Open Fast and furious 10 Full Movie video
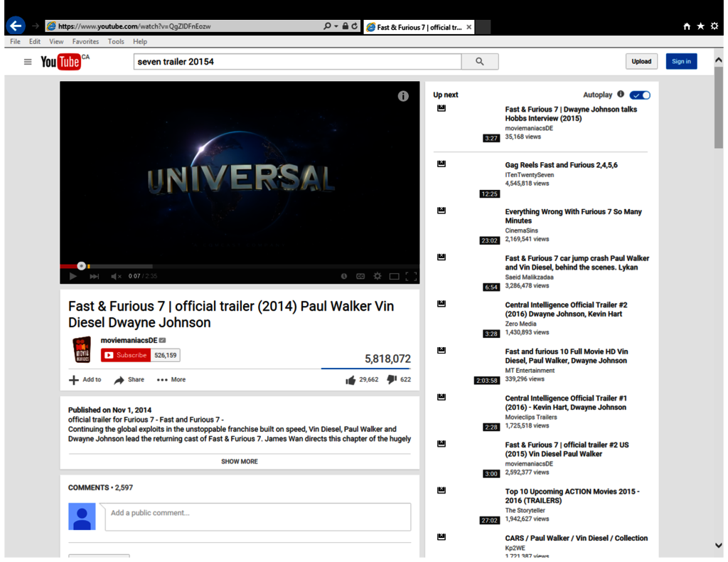This screenshot has width=728, height=562. tap(567, 356)
